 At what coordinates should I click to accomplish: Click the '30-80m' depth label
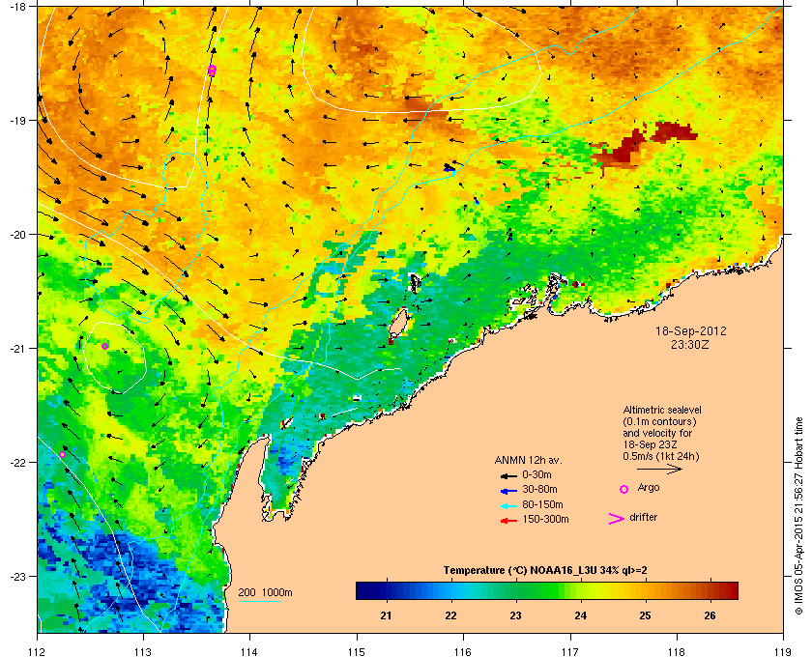click(x=539, y=489)
